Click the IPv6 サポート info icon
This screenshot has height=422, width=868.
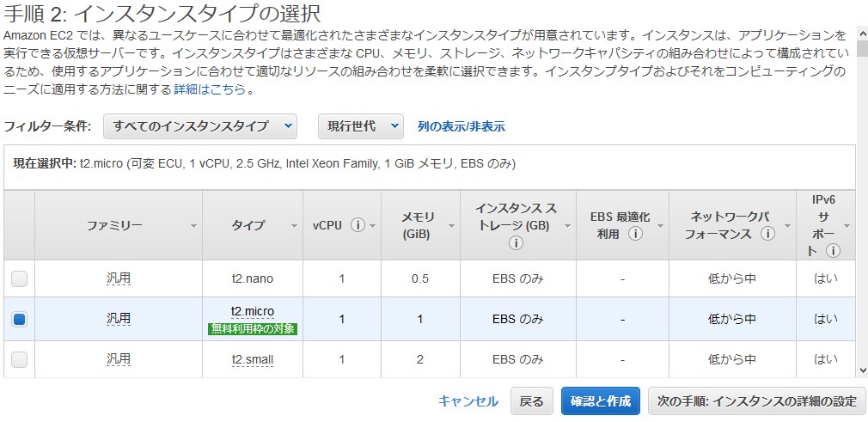pos(832,251)
